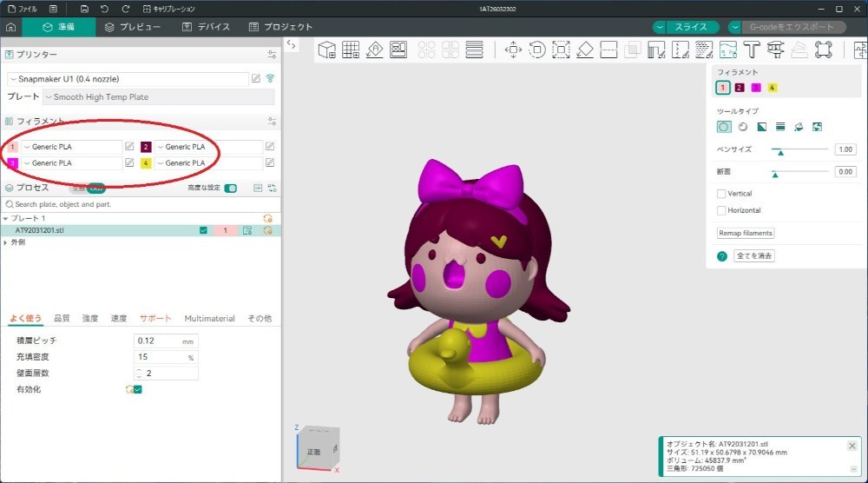Toggle printable checkbox for AT92031201.stl
The image size is (868, 483).
point(203,230)
